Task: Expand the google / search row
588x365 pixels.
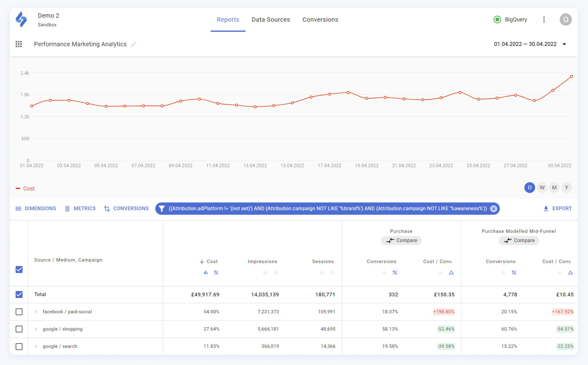Action: [36, 346]
